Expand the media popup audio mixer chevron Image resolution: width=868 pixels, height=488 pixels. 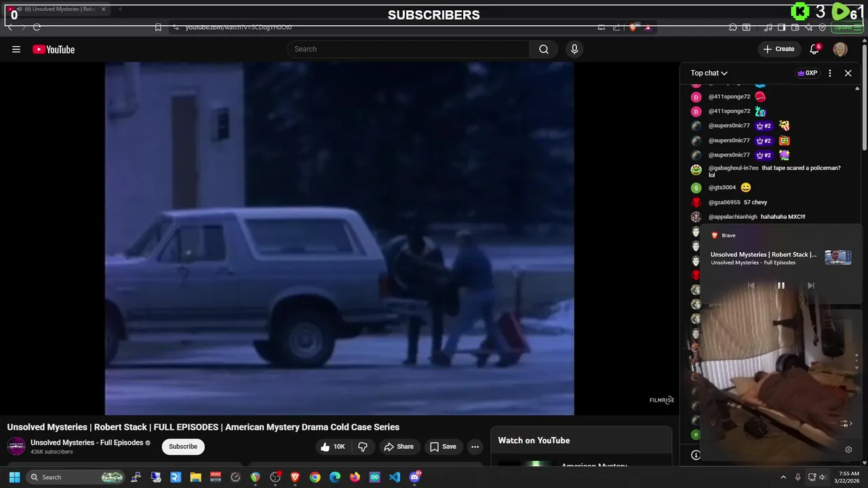(846, 424)
